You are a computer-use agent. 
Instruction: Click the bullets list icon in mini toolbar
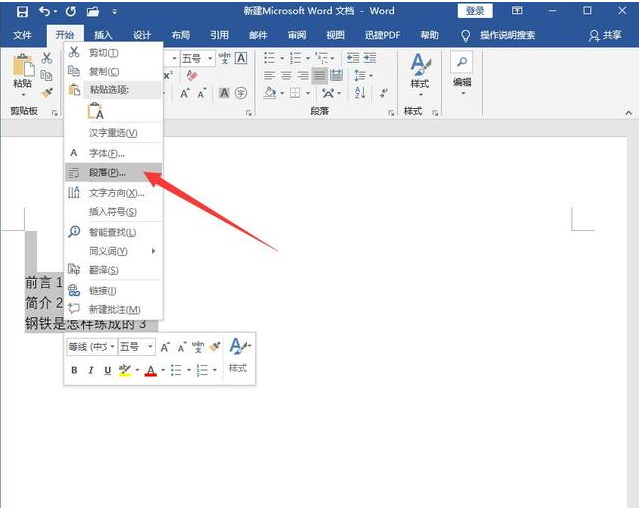point(175,370)
